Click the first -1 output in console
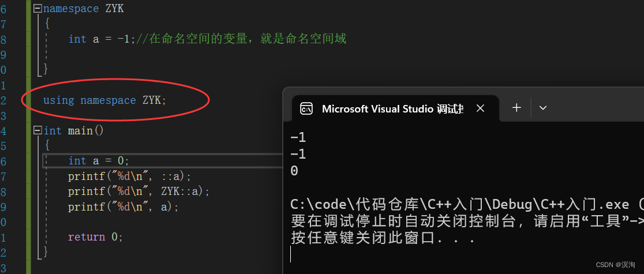Image resolution: width=644 pixels, height=274 pixels. click(x=298, y=137)
